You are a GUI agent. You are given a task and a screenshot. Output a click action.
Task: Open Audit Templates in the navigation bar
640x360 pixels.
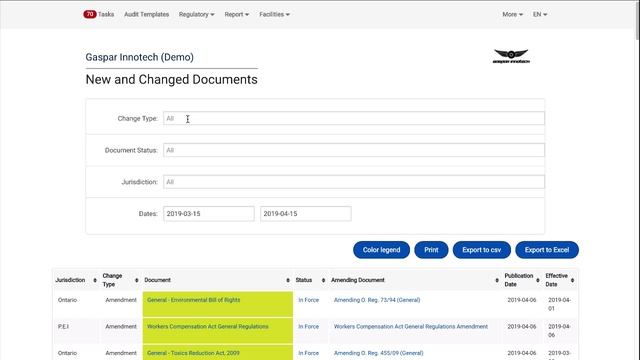(146, 14)
